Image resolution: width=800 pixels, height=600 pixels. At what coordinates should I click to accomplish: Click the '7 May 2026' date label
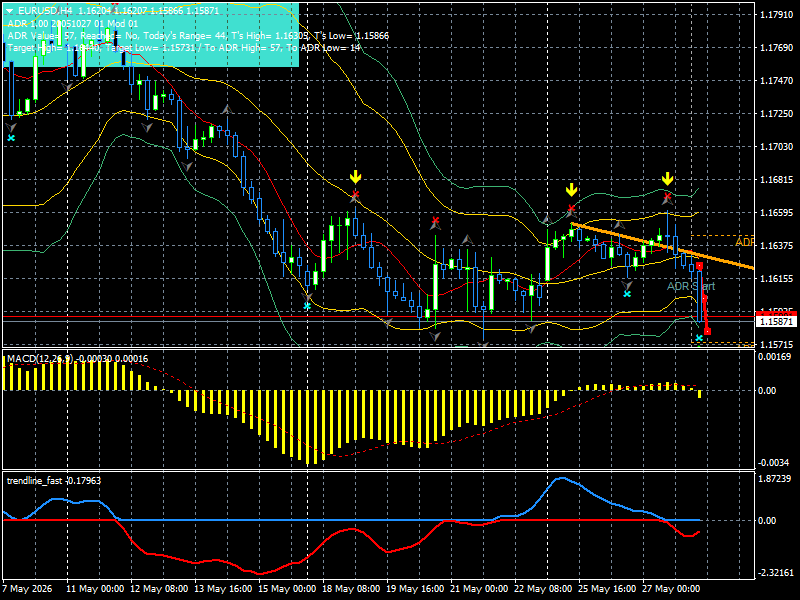tap(27, 589)
